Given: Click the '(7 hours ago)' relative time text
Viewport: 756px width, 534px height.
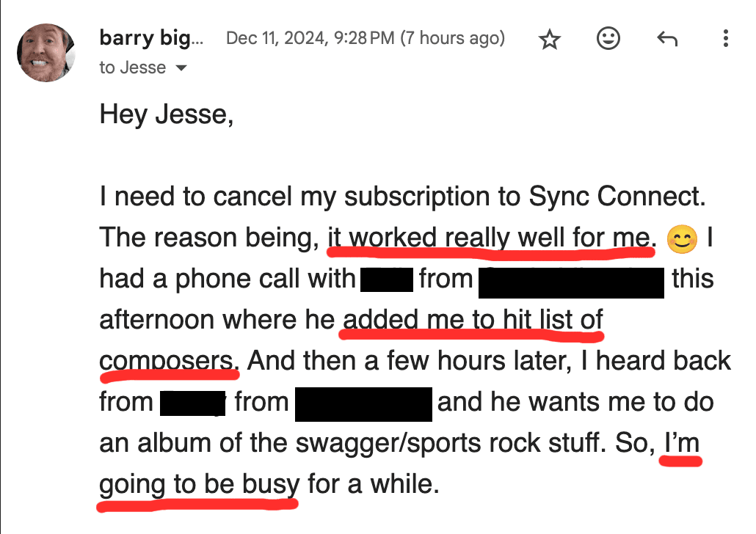Looking at the screenshot, I should click(x=453, y=38).
